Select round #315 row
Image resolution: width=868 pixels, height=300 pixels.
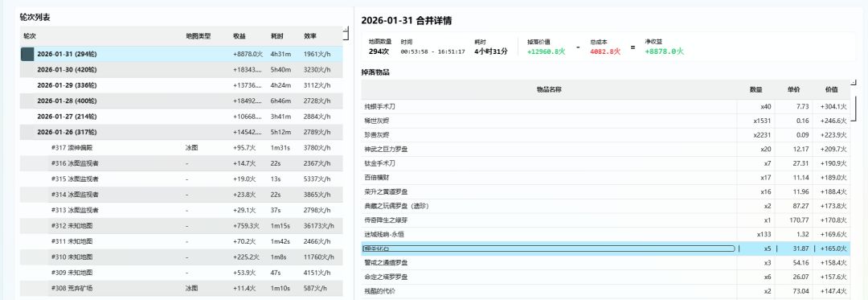pos(181,179)
